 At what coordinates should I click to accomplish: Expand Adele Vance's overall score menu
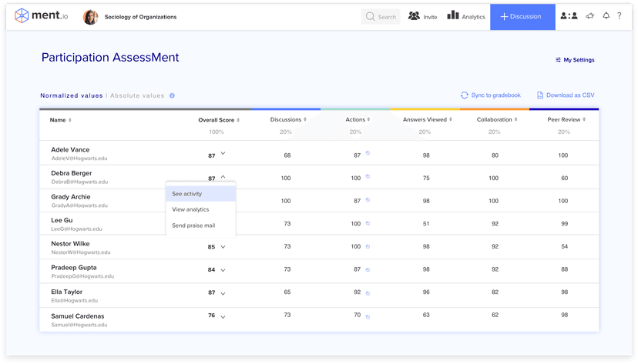223,155
